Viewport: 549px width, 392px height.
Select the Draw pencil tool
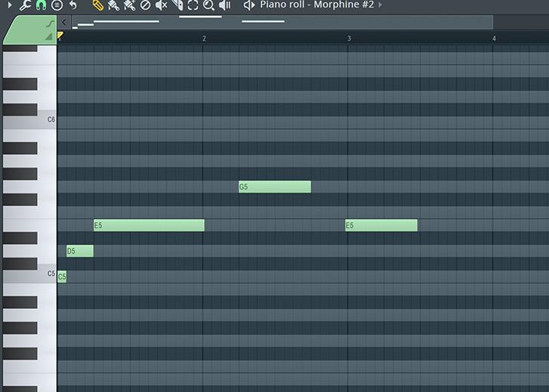coord(97,5)
